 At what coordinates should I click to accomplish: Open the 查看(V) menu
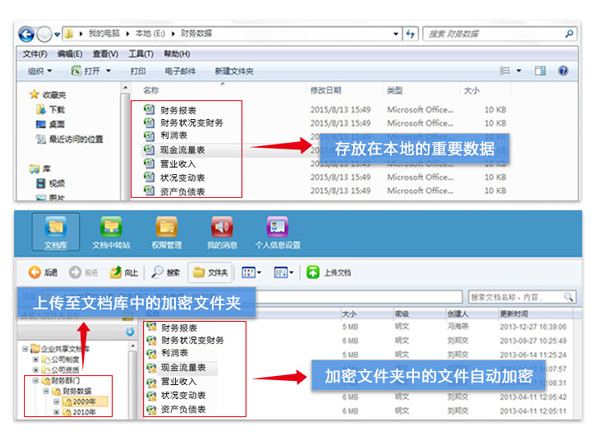(x=105, y=54)
